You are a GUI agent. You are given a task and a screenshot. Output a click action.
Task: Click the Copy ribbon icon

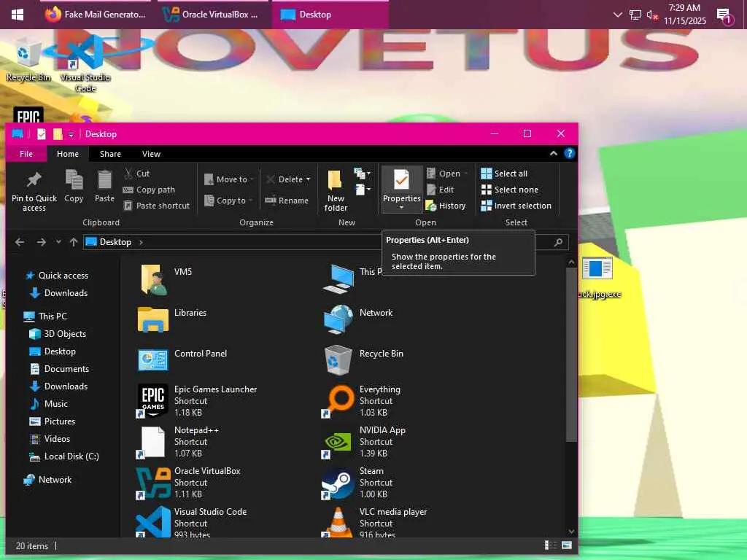tap(74, 186)
